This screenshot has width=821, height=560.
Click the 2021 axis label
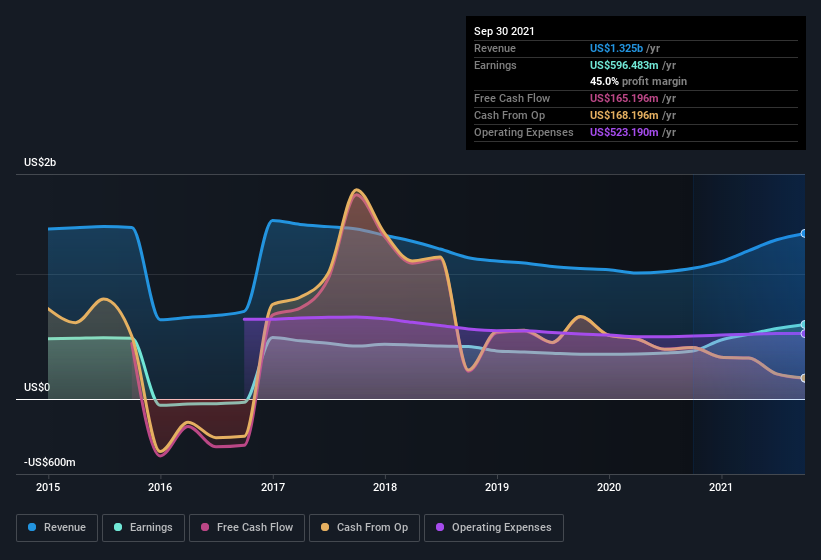coord(721,487)
